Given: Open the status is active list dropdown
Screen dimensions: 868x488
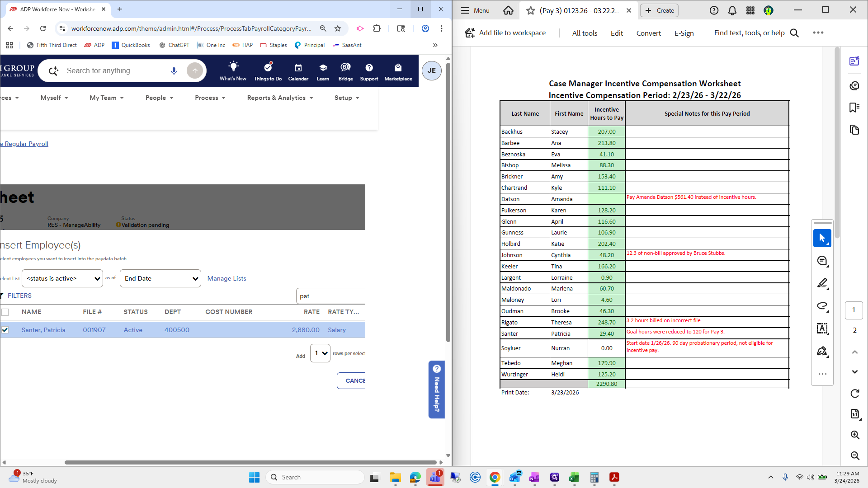Looking at the screenshot, I should pyautogui.click(x=62, y=278).
